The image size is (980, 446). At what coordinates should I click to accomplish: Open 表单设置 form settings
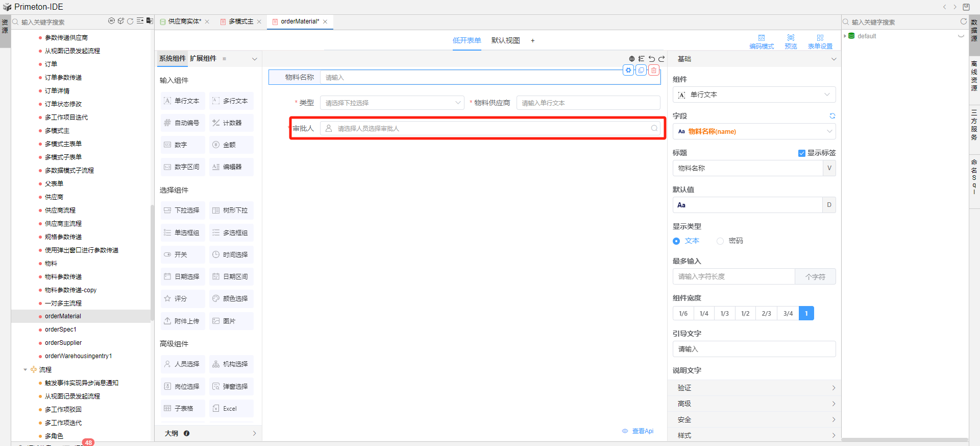(x=820, y=41)
